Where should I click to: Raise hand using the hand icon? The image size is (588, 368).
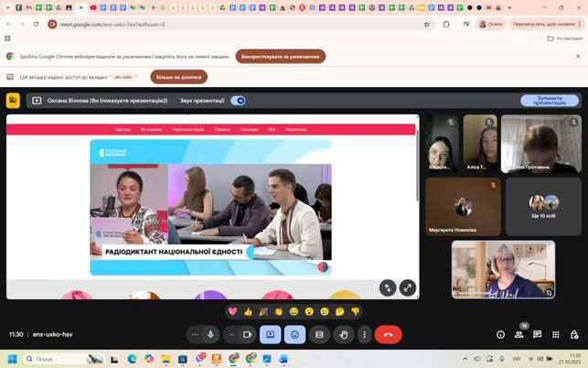(x=344, y=335)
